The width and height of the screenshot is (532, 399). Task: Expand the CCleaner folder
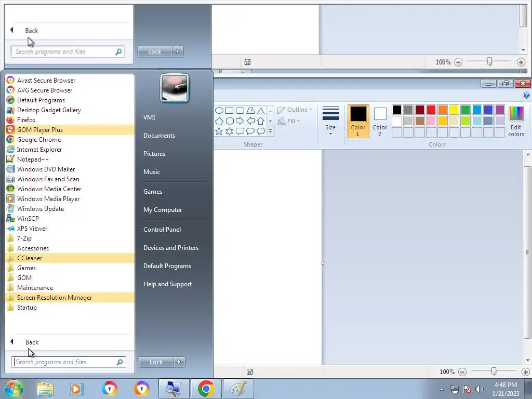click(x=70, y=258)
